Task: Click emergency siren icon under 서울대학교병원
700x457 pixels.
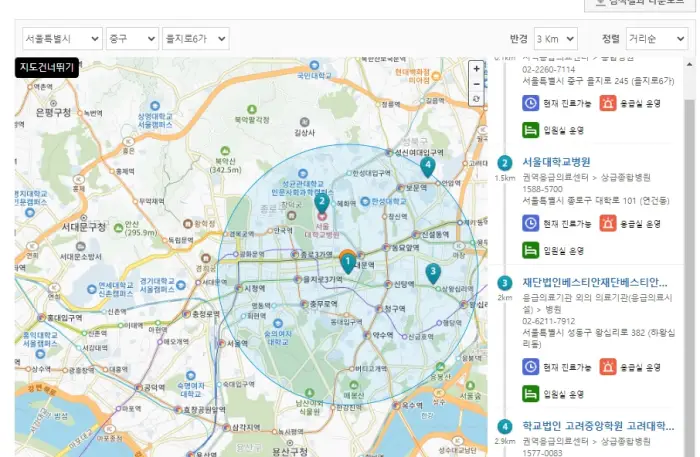Action: [x=608, y=223]
